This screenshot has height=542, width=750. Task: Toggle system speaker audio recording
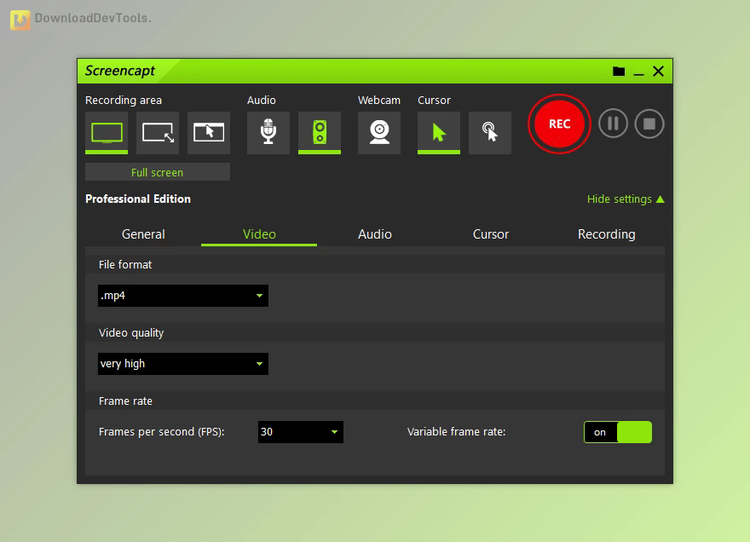320,133
